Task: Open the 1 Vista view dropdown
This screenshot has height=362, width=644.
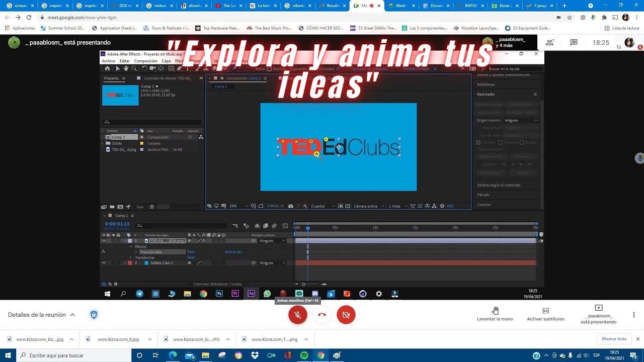Action: (397, 206)
